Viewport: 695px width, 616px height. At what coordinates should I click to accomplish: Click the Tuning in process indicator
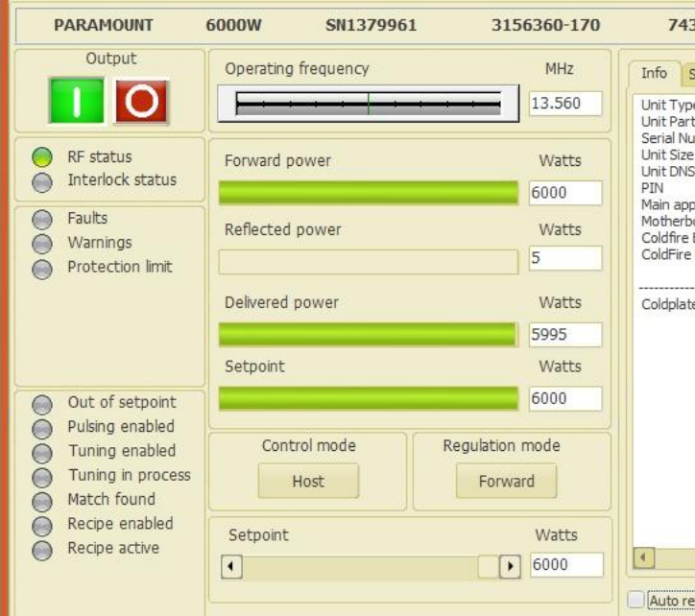pyautogui.click(x=42, y=477)
